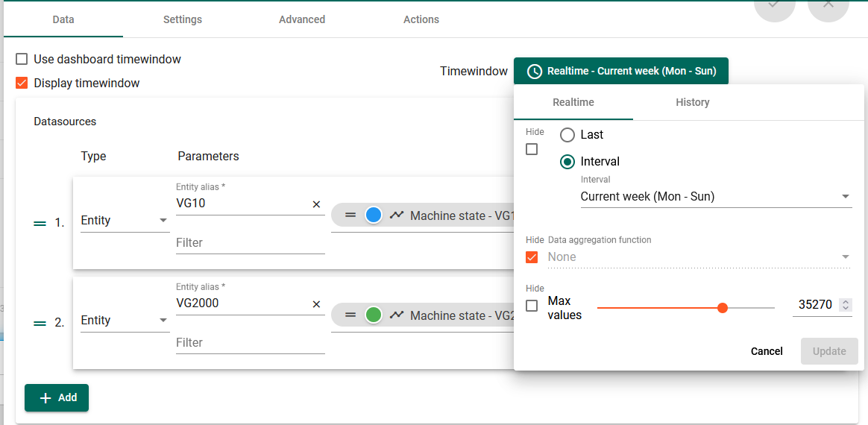Open the Type dropdown of datasource 2
This screenshot has height=425, width=868.
(125, 321)
